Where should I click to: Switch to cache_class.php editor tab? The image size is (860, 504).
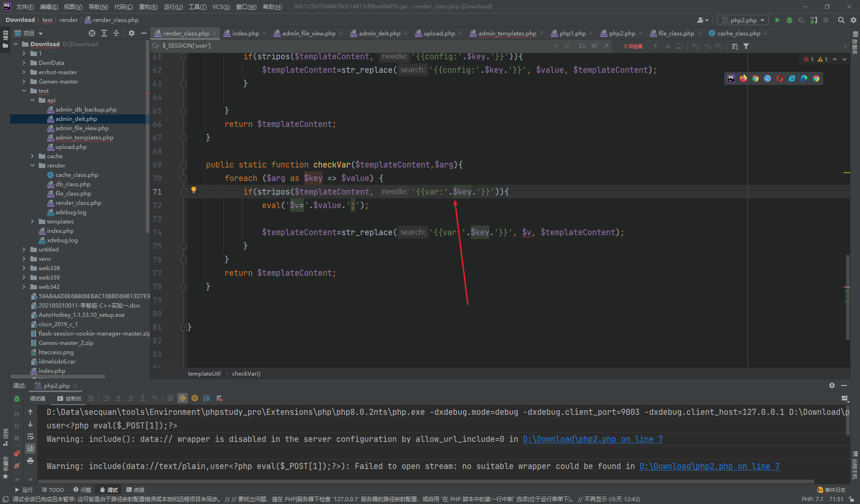[x=739, y=34]
